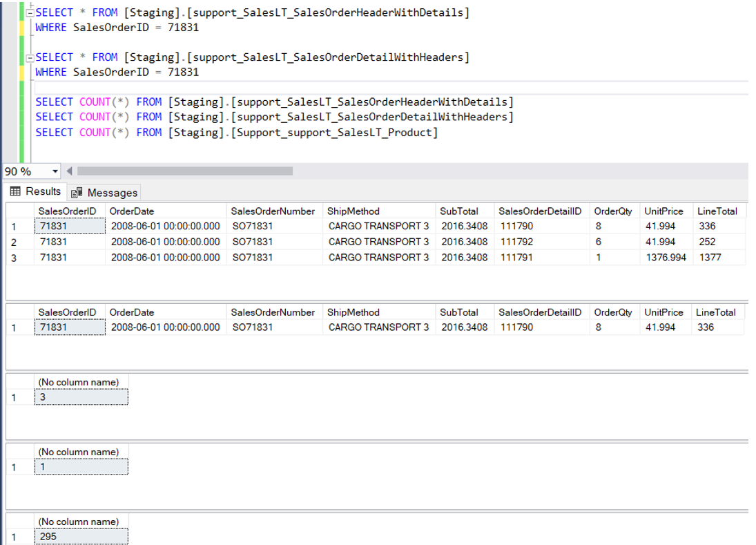
Task: Select the LineTotal cell showing 1377
Action: click(x=707, y=257)
